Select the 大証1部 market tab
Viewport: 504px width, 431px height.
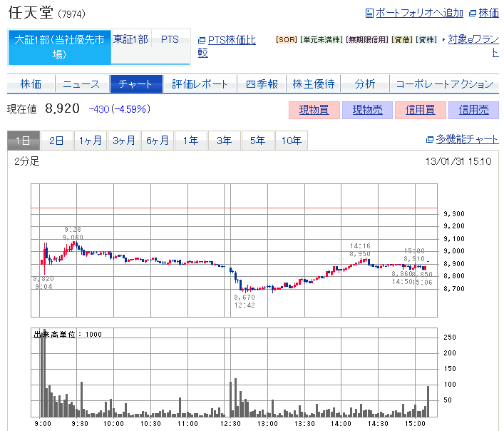60,46
